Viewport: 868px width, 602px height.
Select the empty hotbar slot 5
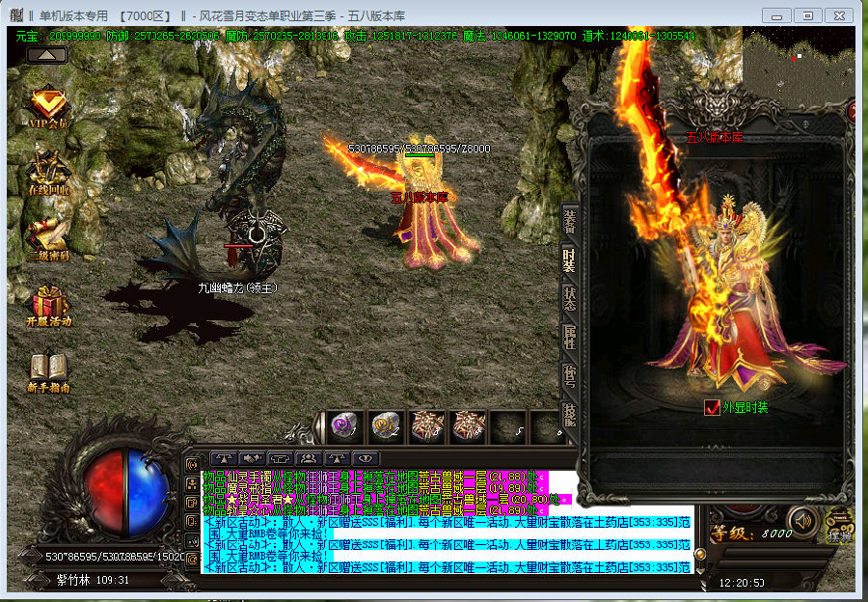click(508, 426)
